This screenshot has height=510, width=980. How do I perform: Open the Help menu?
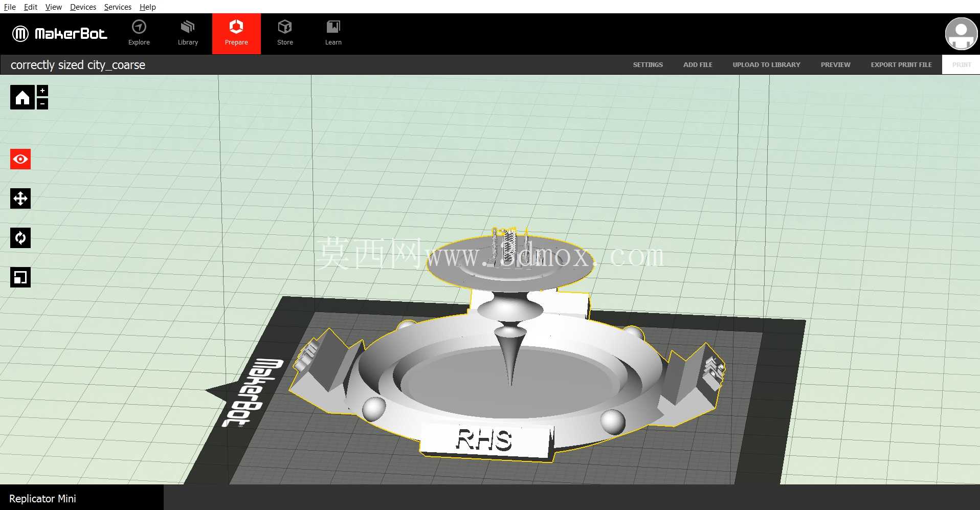pos(147,7)
